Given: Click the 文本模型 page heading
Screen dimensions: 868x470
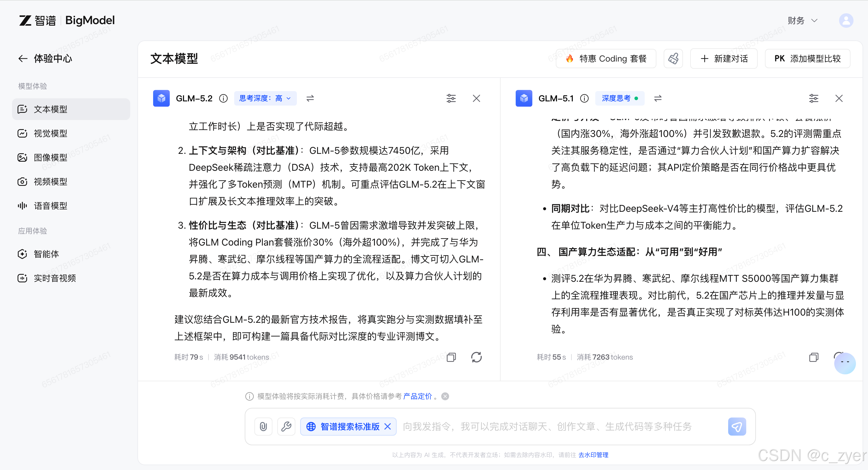Looking at the screenshot, I should point(174,59).
